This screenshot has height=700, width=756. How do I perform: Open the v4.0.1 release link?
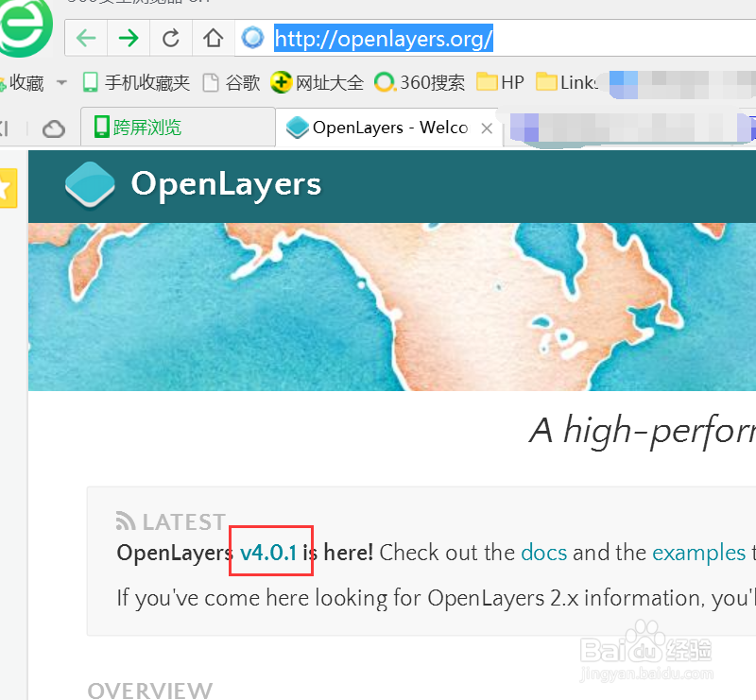tap(268, 553)
